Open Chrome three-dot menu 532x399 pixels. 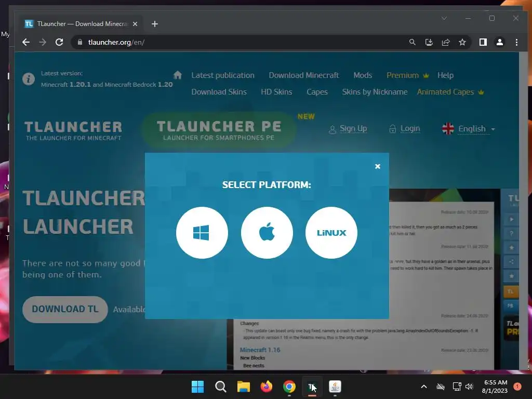pyautogui.click(x=516, y=42)
